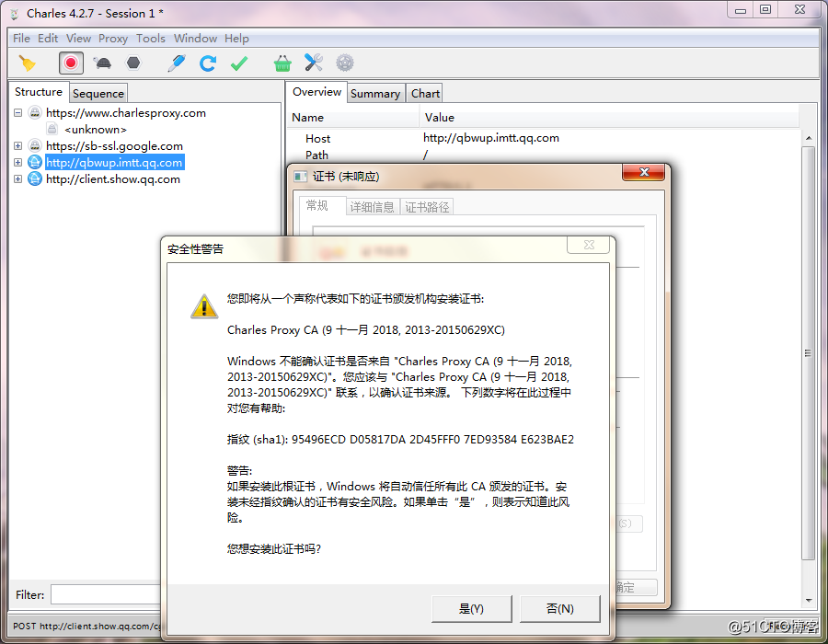Click the lock icon beside sb-ssl.google.com
Viewport: 828px width, 644px height.
tap(35, 145)
